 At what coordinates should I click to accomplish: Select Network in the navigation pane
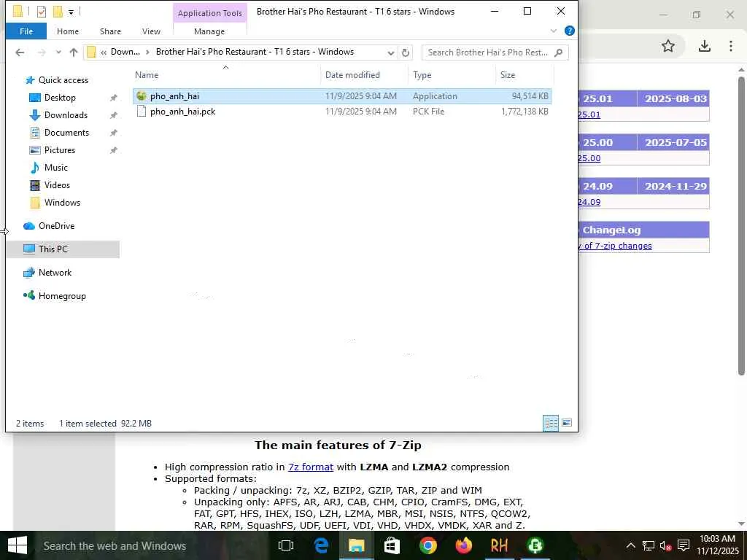pos(55,273)
